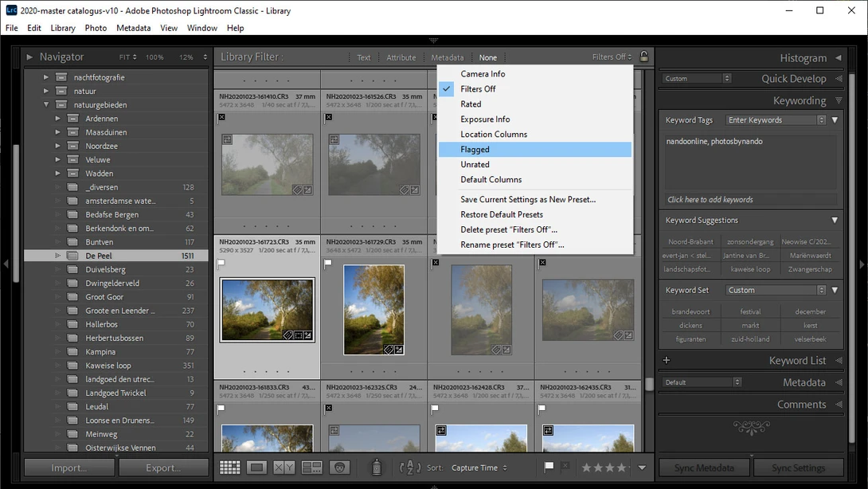Click Sync Settings button

(x=798, y=468)
